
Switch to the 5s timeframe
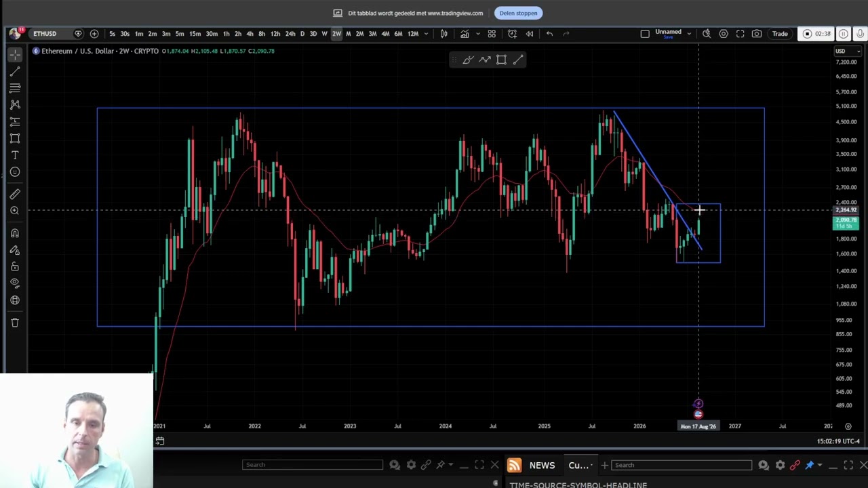click(x=112, y=34)
